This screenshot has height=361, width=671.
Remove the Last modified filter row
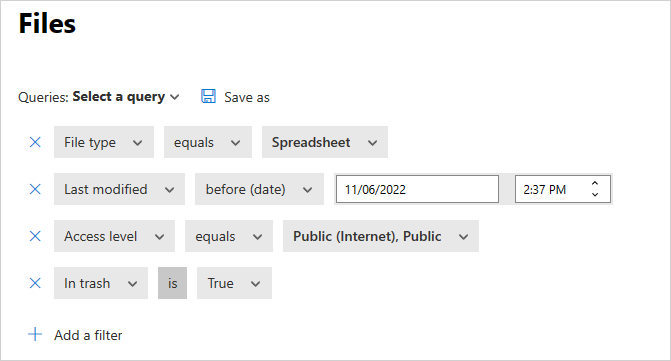click(35, 189)
